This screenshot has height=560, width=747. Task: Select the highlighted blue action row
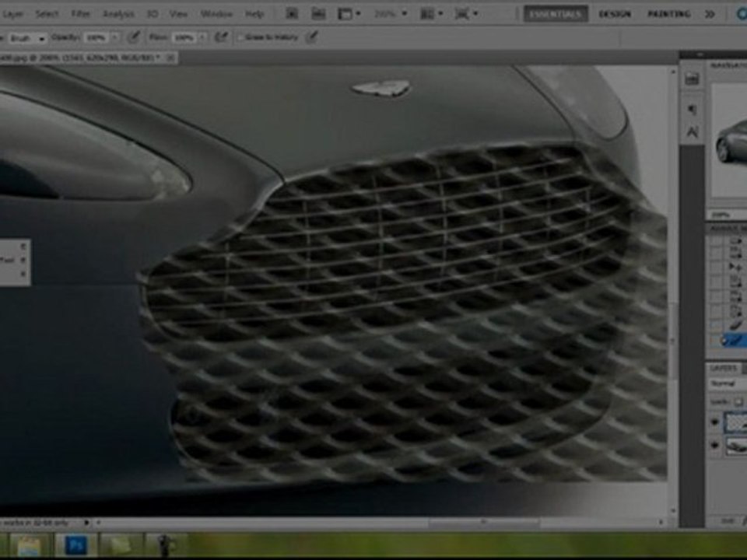click(733, 341)
